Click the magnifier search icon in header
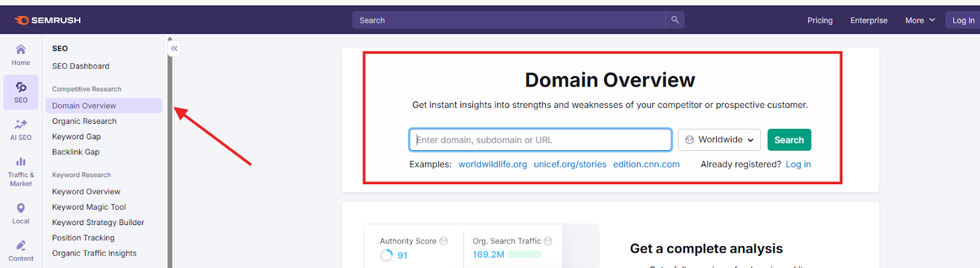 [675, 20]
